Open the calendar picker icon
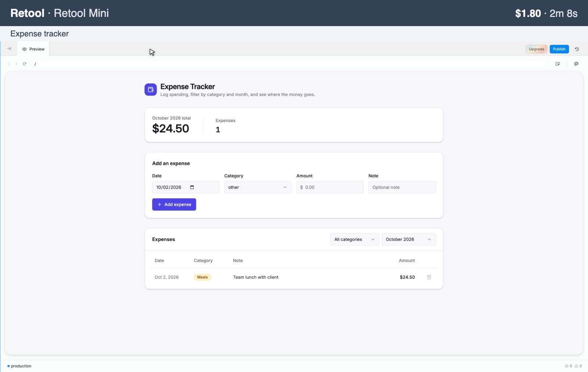 pos(192,187)
